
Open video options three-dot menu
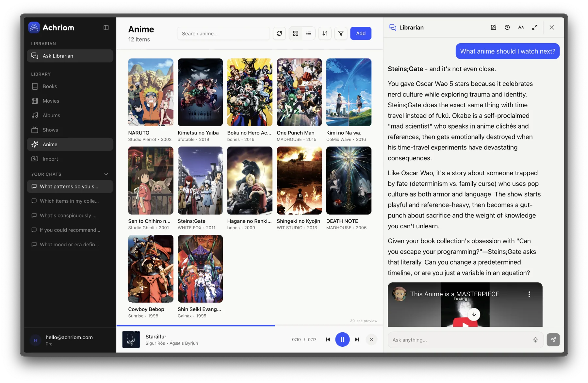pyautogui.click(x=529, y=294)
